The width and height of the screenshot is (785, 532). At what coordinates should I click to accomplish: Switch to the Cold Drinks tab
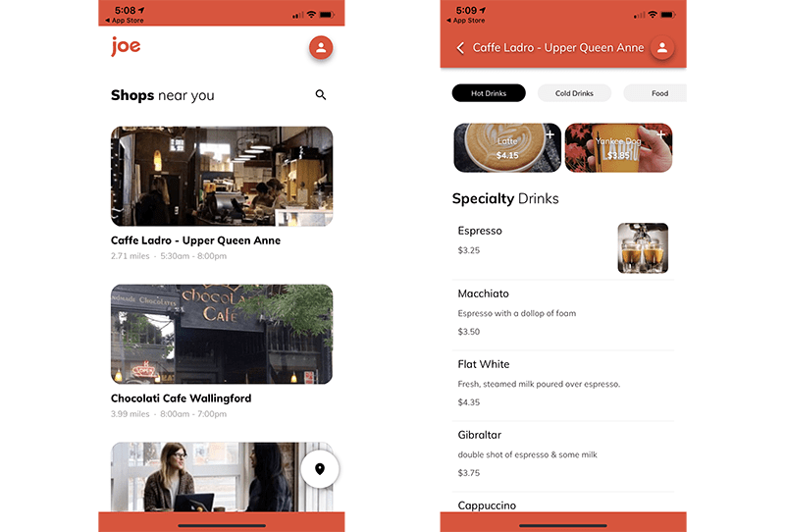coord(574,93)
